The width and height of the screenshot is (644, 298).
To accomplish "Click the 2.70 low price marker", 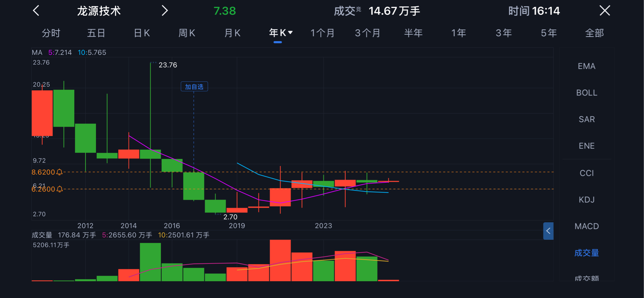I will coord(230,217).
